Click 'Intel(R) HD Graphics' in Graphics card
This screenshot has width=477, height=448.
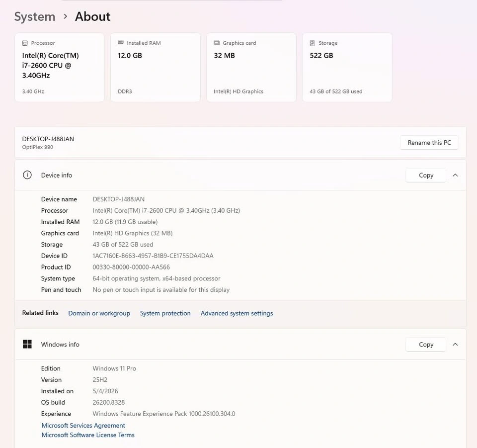tap(238, 91)
